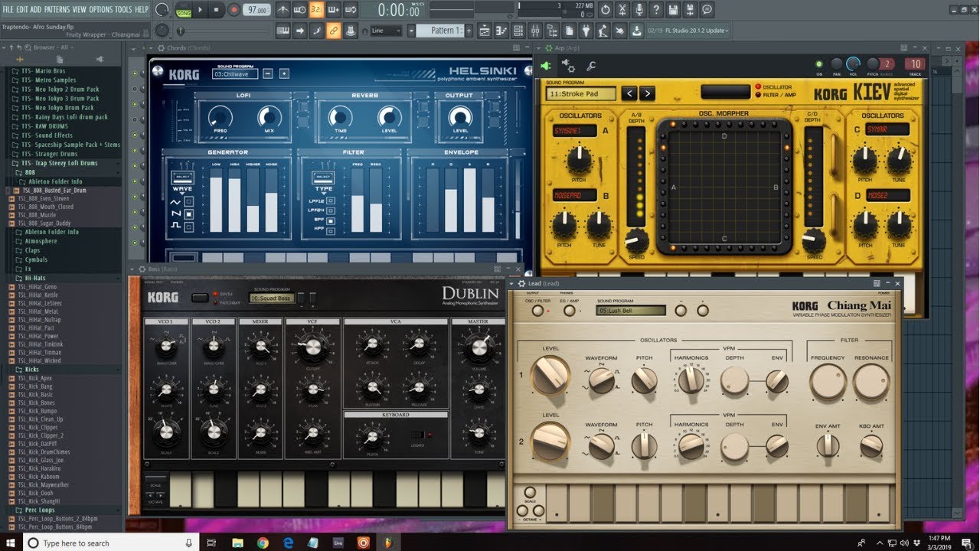
Task: Open the snap Line dropdown
Action: click(386, 31)
